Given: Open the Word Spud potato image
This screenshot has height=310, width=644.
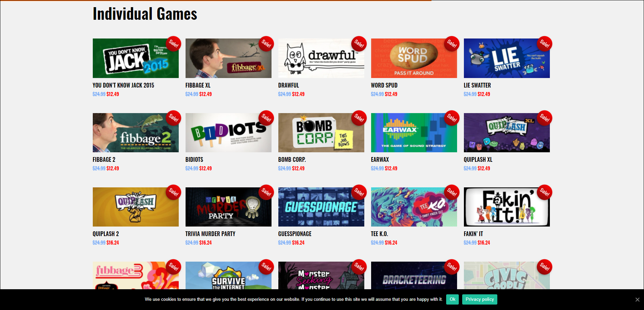Looking at the screenshot, I should 414,58.
